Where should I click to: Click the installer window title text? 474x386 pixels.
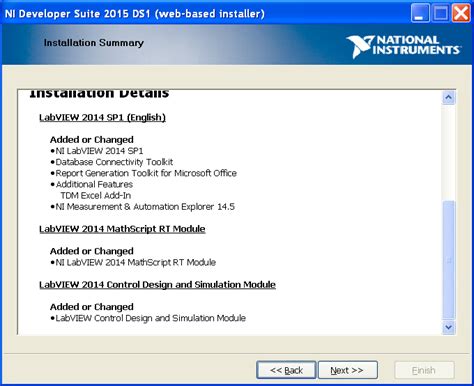(x=135, y=14)
